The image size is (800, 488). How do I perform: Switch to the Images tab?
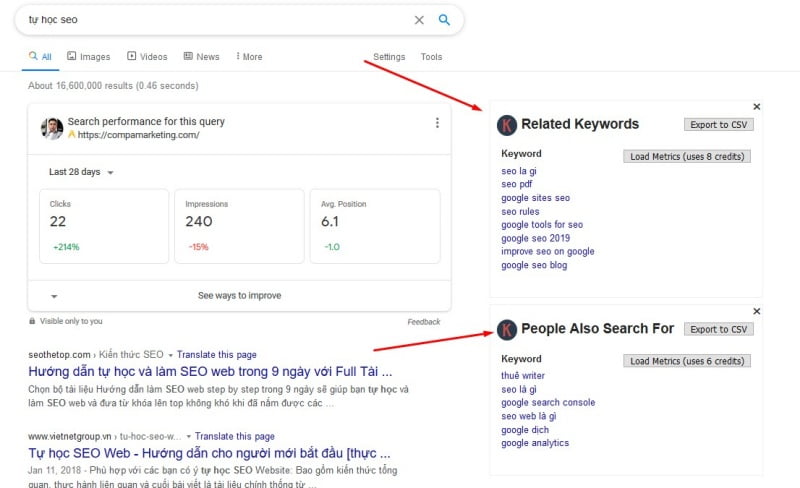(x=89, y=57)
